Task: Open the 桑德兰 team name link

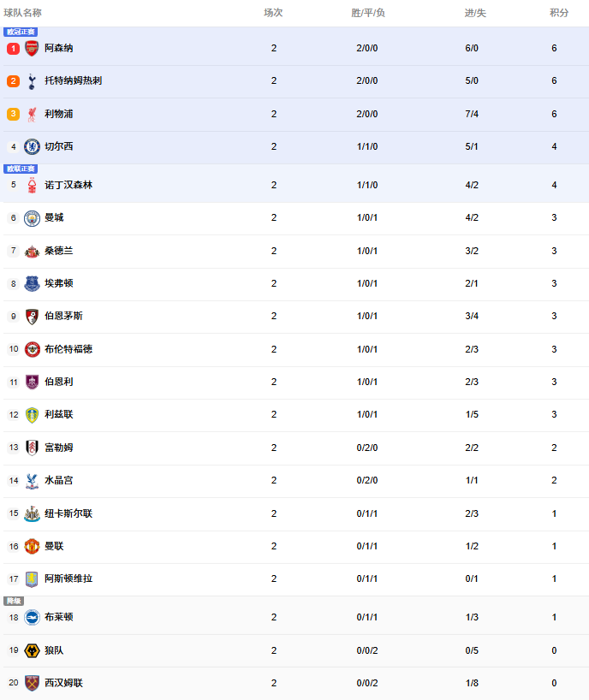Action: click(x=59, y=251)
